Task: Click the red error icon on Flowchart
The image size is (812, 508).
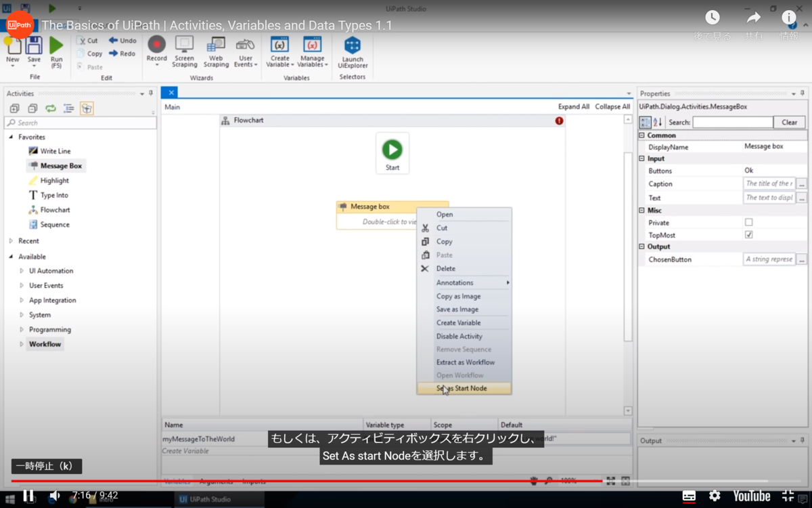Action: 559,121
